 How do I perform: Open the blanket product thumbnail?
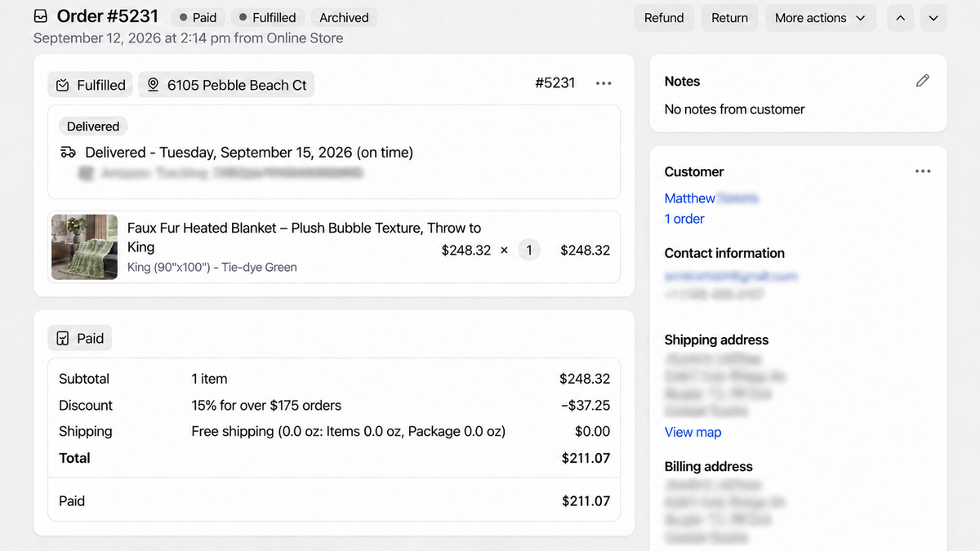(x=84, y=247)
